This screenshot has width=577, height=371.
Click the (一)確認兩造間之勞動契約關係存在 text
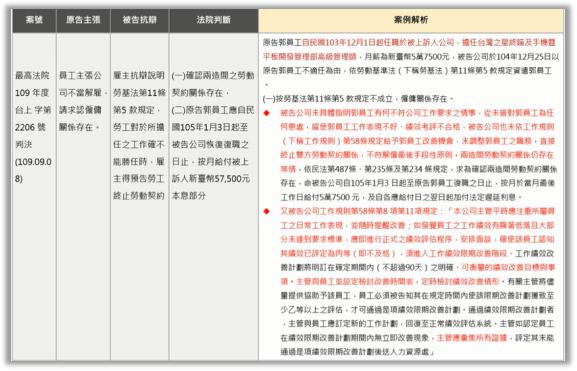(213, 84)
